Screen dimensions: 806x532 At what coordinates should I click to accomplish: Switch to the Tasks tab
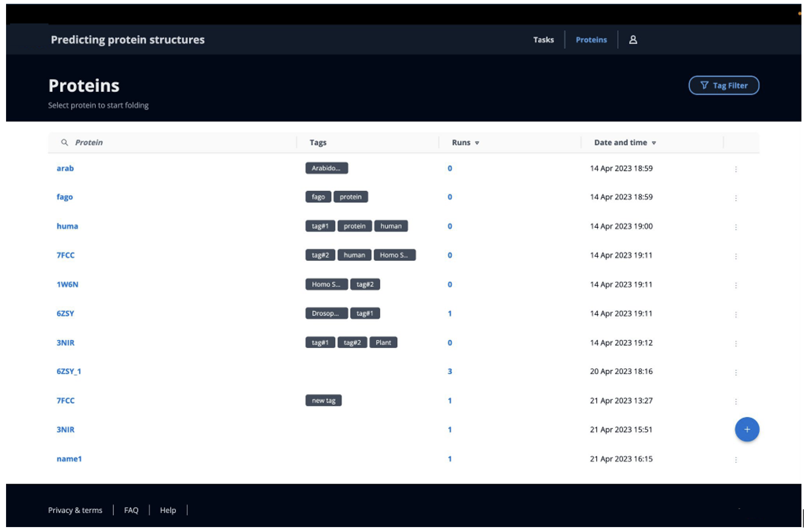click(543, 39)
